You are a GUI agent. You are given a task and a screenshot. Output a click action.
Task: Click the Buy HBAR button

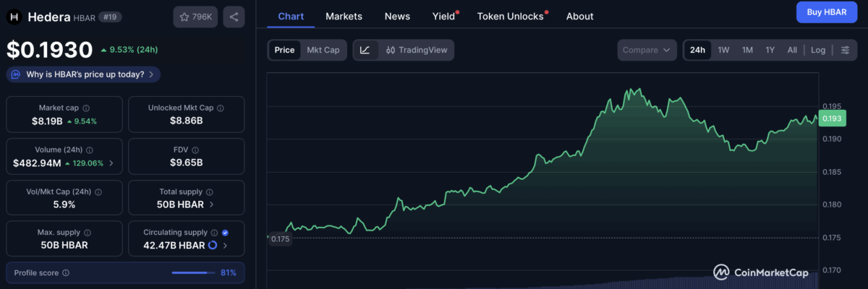tap(827, 12)
